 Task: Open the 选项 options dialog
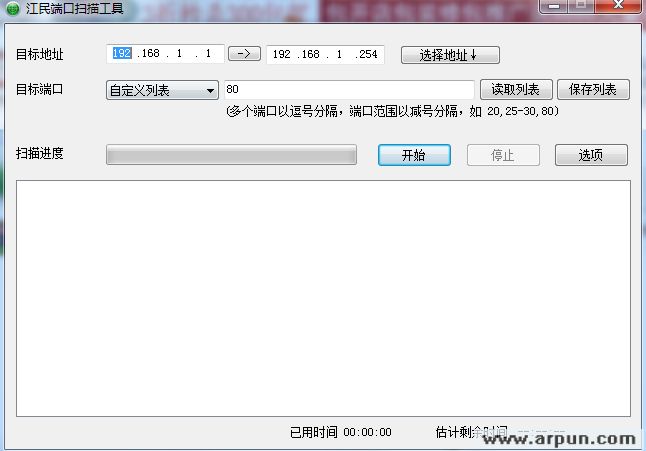591,155
